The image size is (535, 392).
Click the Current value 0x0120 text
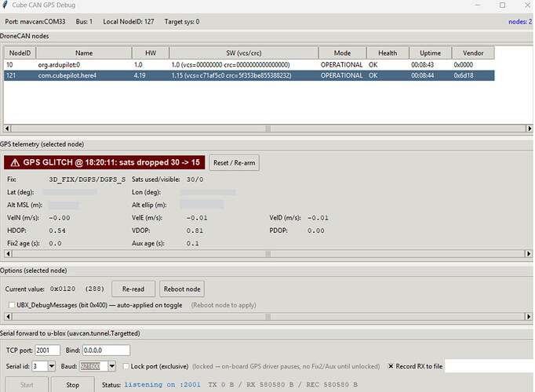(63, 289)
